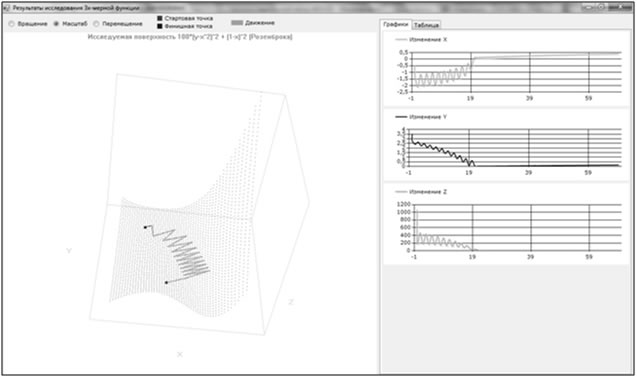
Task: Click the Движение legend swatch
Action: 237,23
